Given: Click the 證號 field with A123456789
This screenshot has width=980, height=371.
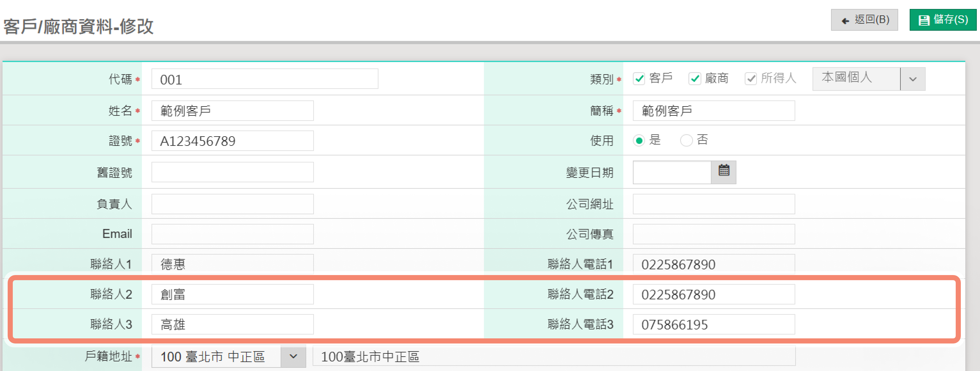Looking at the screenshot, I should click(x=232, y=141).
